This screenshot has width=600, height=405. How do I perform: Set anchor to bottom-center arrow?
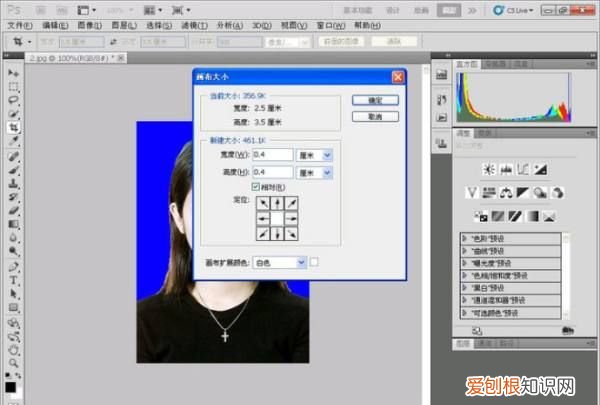point(277,234)
